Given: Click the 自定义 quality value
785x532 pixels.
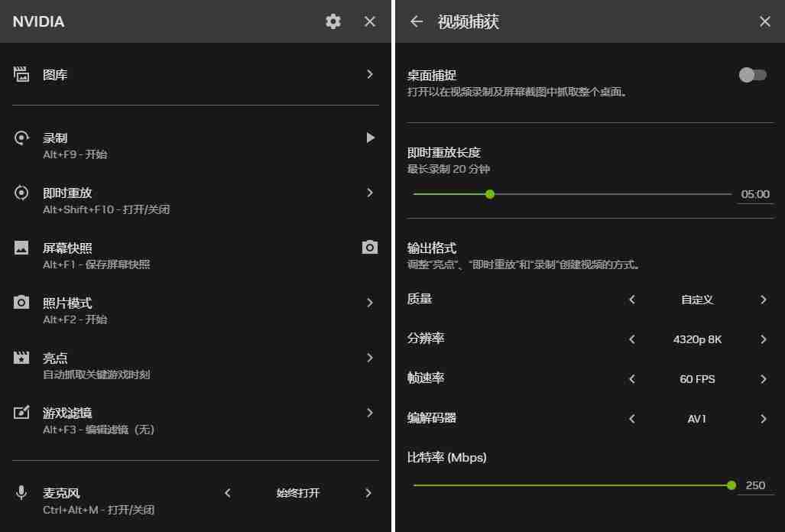Looking at the screenshot, I should click(696, 300).
